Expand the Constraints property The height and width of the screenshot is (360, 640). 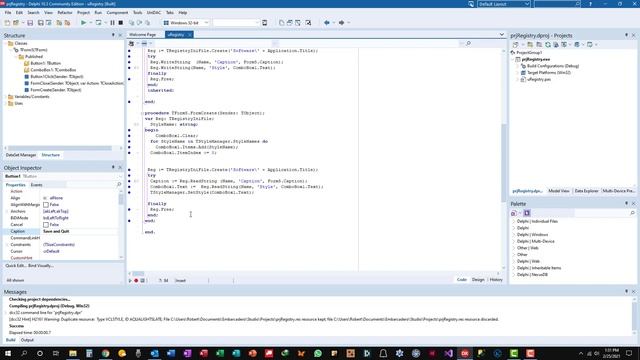click(7, 244)
